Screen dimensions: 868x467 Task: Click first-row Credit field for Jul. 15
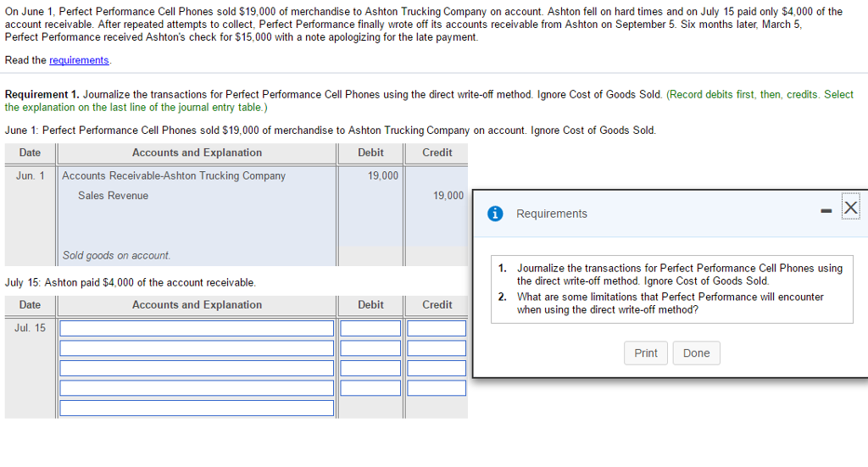click(437, 328)
